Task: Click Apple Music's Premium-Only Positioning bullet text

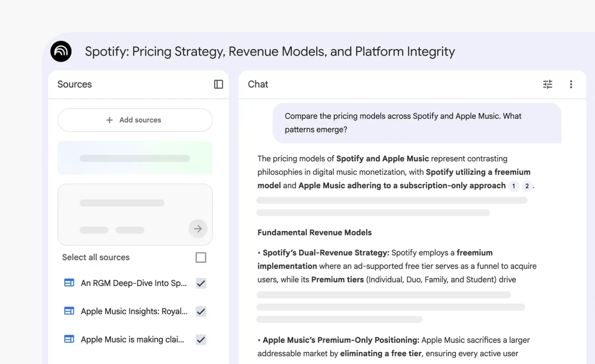Action: 394,346
